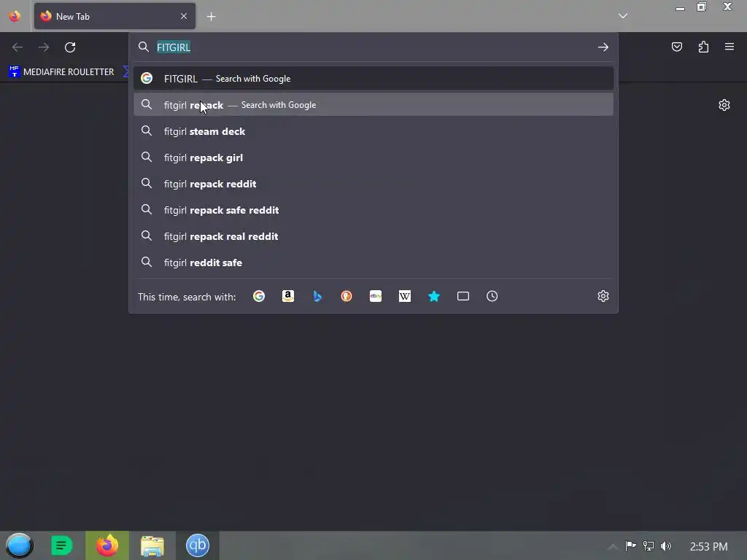Open network status tray icon
The image size is (747, 560).
click(649, 545)
